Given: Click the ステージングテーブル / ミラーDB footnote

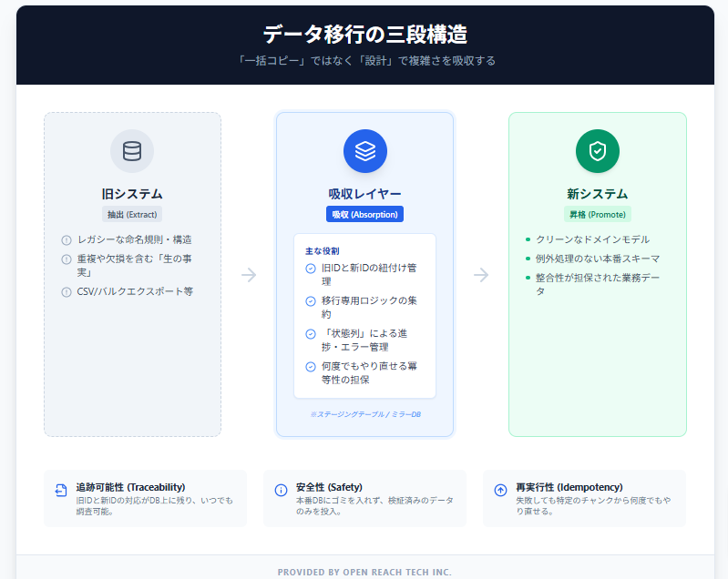Looking at the screenshot, I should (364, 414).
